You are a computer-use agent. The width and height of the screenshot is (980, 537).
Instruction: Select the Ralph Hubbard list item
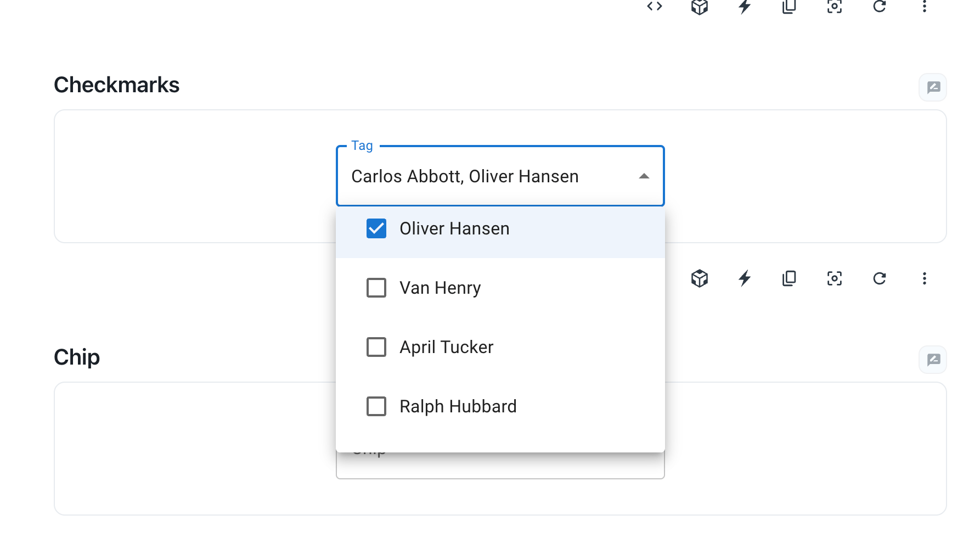(458, 406)
